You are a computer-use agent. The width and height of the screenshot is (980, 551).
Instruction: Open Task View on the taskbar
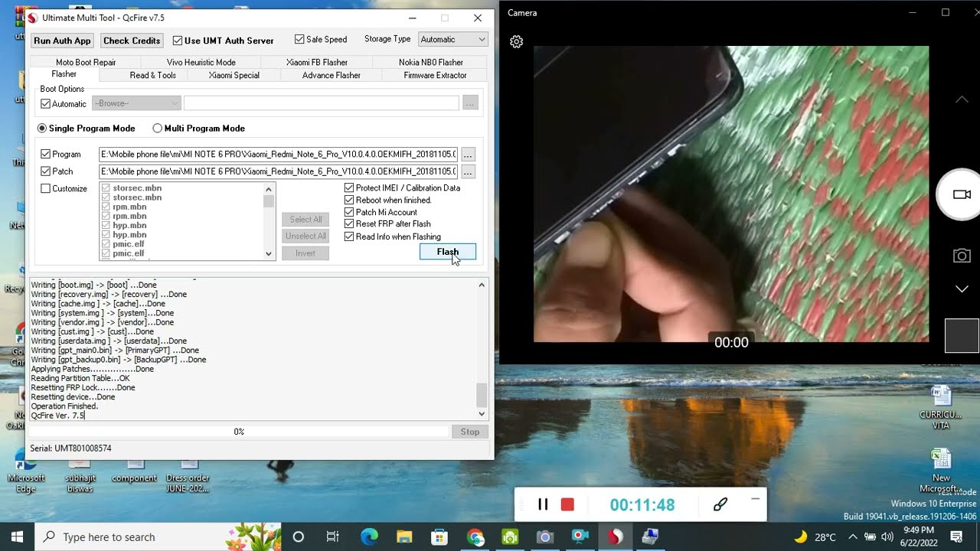[333, 536]
